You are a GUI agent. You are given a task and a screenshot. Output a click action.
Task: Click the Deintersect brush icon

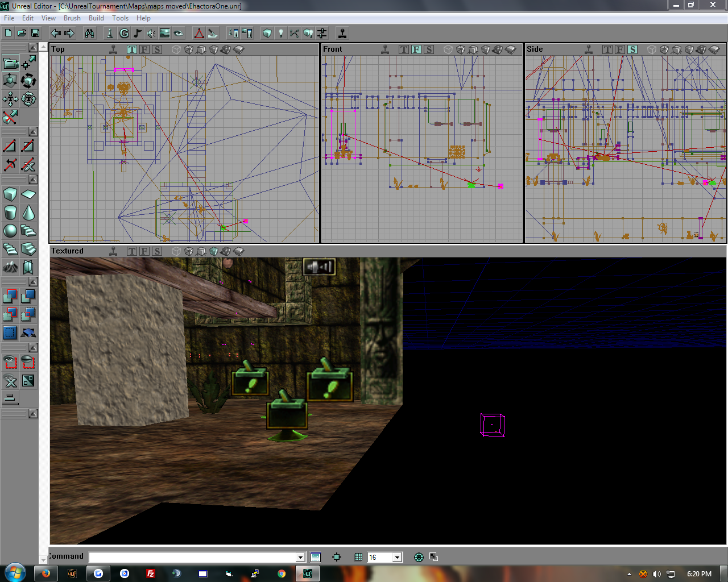coord(28,314)
